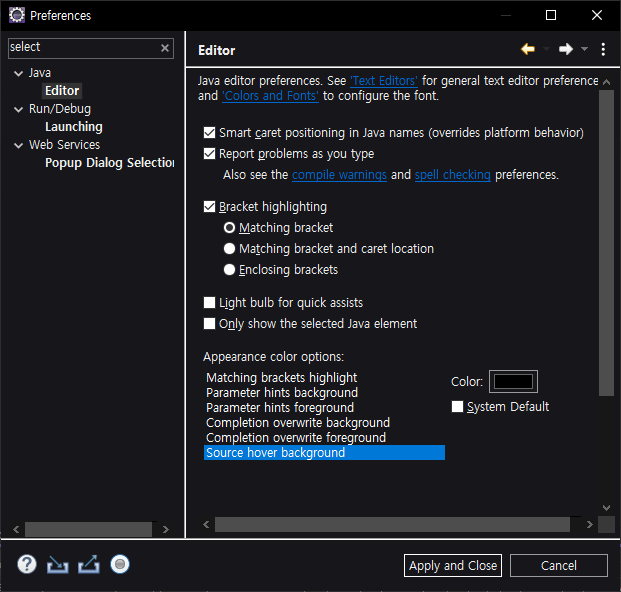Go back with the yellow arrow
The height and width of the screenshot is (592, 621).
[528, 49]
